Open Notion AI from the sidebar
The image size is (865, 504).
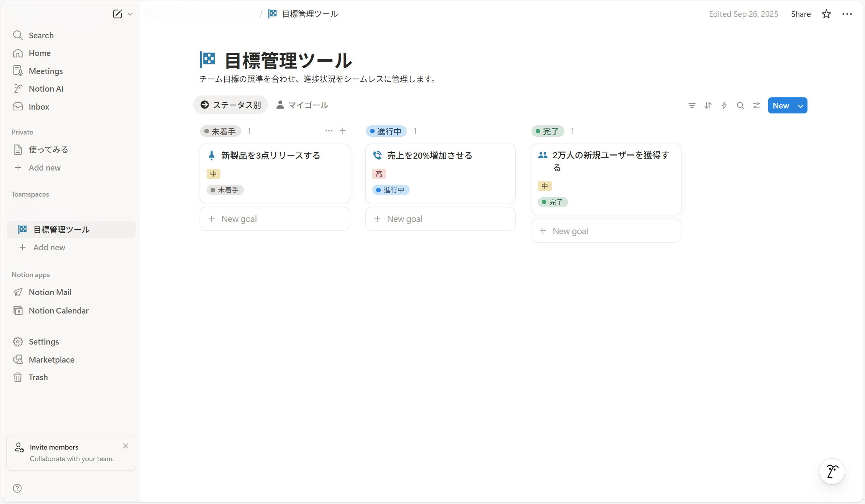[46, 89]
